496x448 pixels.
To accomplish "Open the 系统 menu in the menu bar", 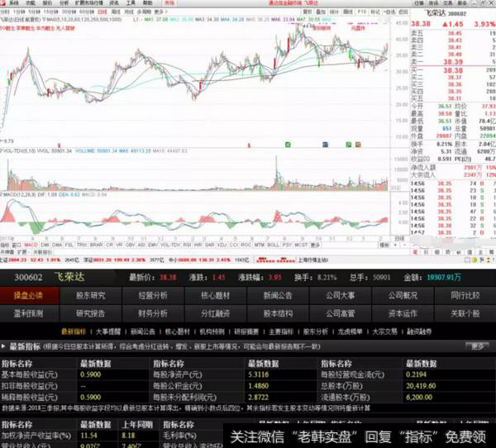I will click(x=7, y=4).
